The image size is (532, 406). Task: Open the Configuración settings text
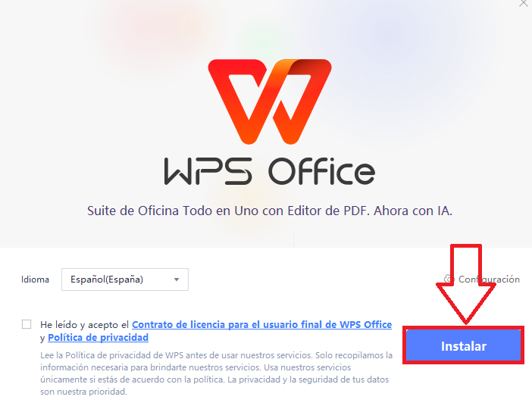pos(489,280)
